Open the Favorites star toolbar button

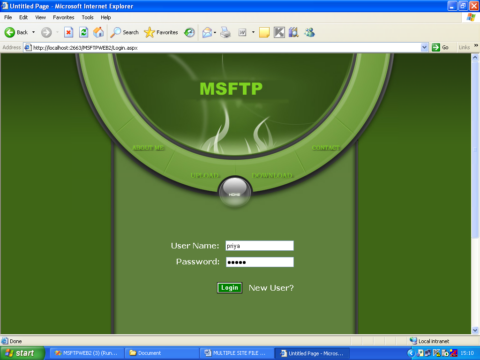[x=161, y=32]
